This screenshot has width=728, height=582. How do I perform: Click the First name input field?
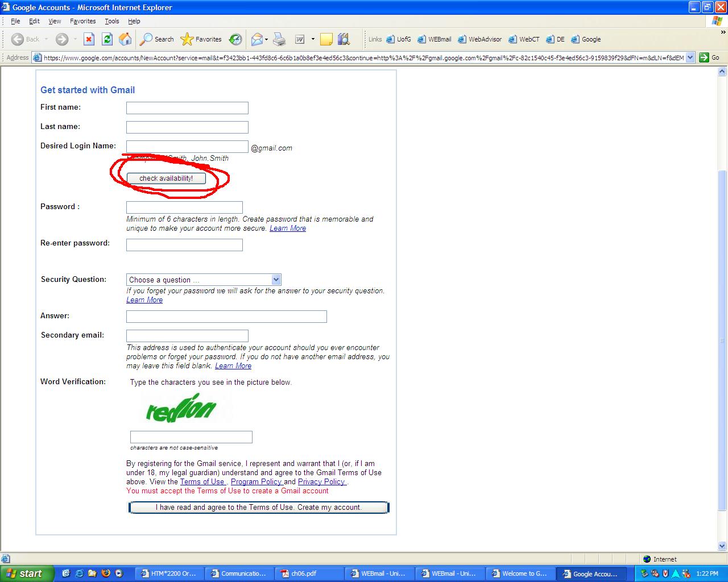click(187, 108)
